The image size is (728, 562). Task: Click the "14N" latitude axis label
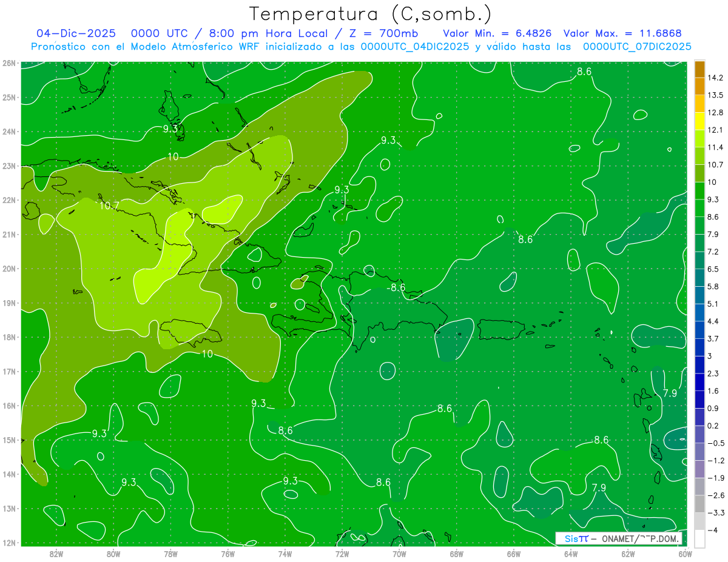point(8,474)
